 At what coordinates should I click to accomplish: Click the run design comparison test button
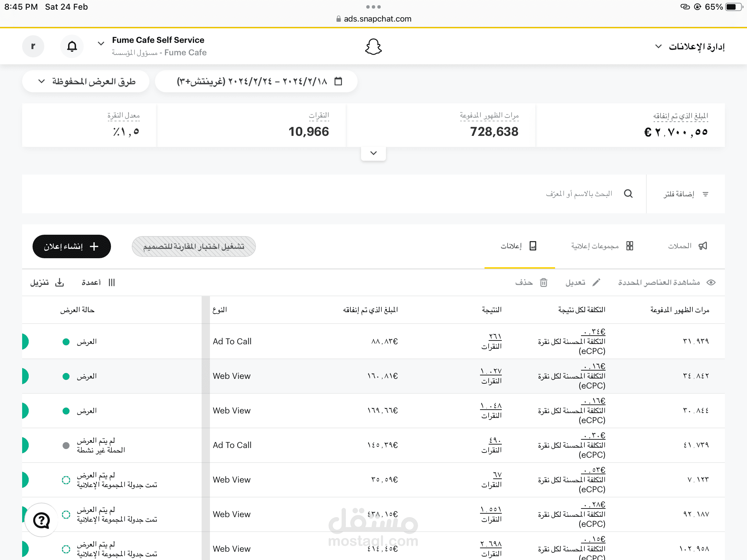click(194, 246)
